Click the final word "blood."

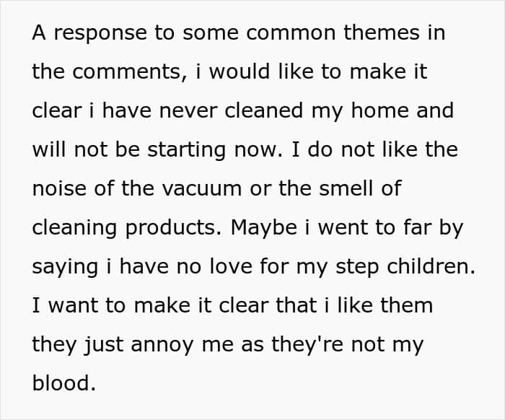[64, 382]
